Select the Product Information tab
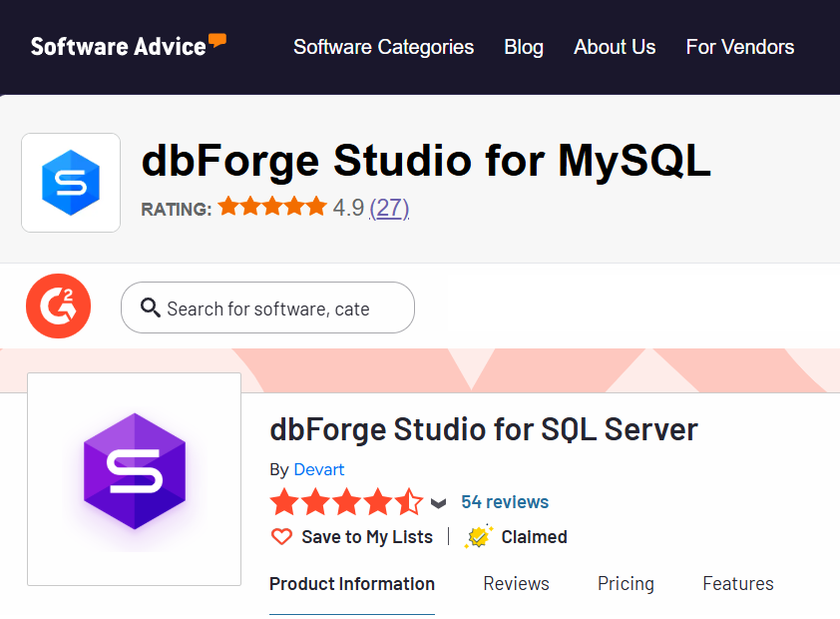Viewport: 840px width, 619px height. point(352,584)
